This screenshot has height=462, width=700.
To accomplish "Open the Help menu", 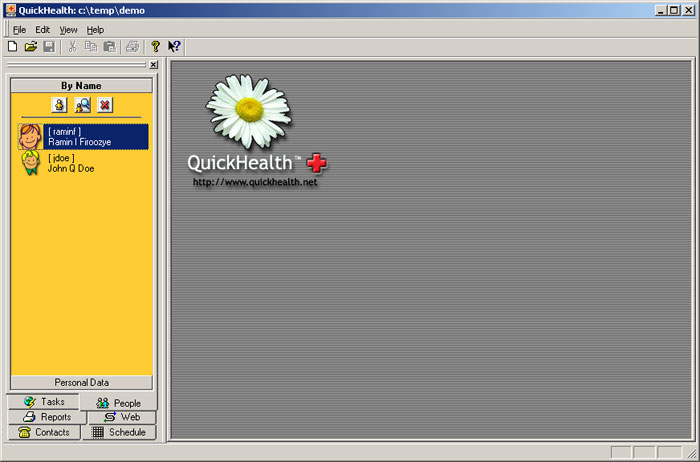I will 95,30.
